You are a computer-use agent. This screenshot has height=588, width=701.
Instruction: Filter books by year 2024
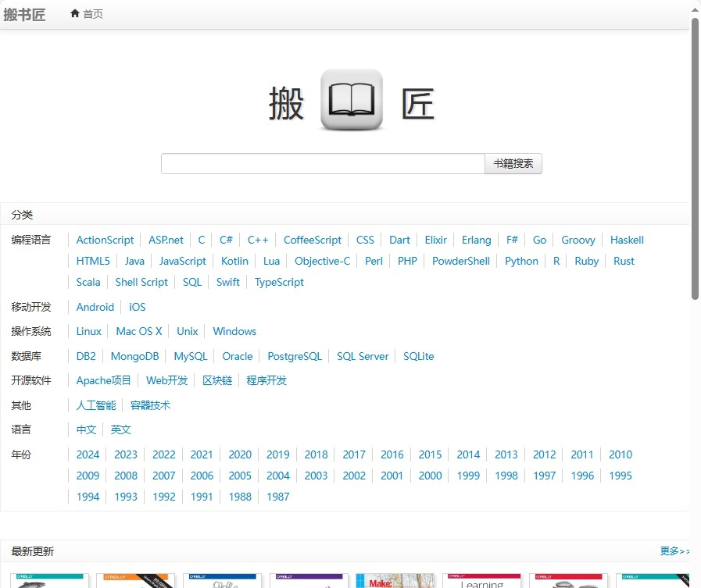click(x=88, y=454)
